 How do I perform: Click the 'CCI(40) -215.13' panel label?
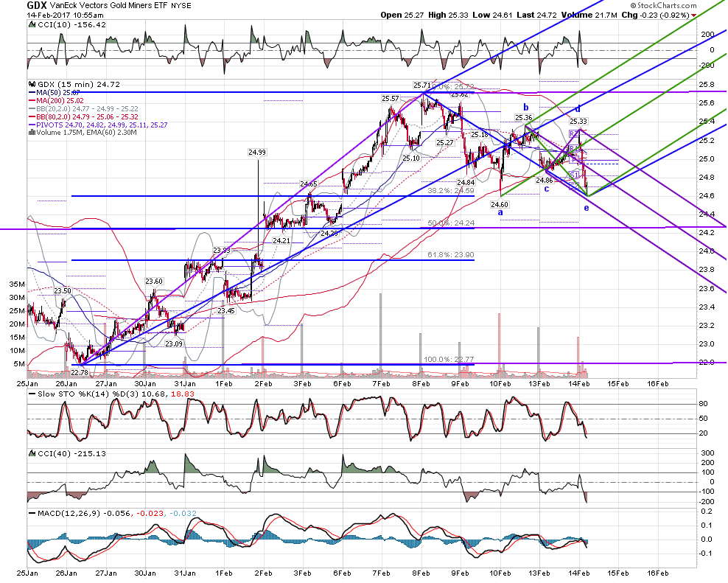click(x=71, y=453)
